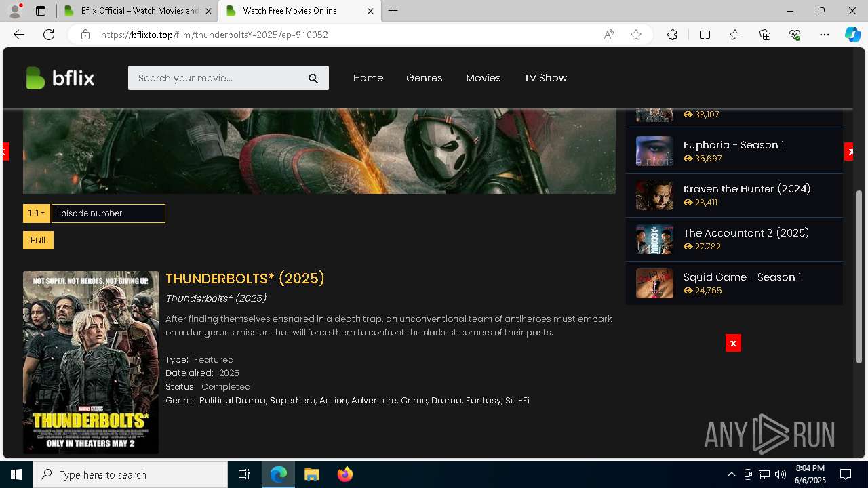Click the browser back arrow
This screenshot has height=488, width=868.
click(x=19, y=35)
